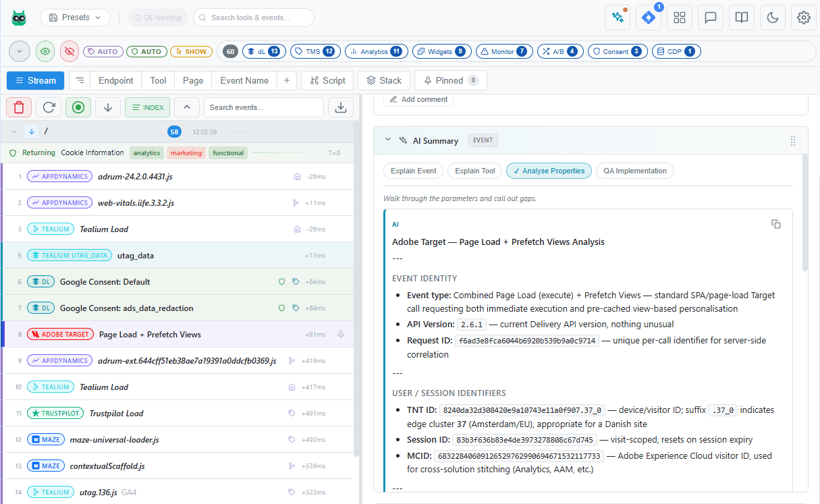820x504 pixels.
Task: Click the right panel vertical scrollbar
Action: (804, 213)
